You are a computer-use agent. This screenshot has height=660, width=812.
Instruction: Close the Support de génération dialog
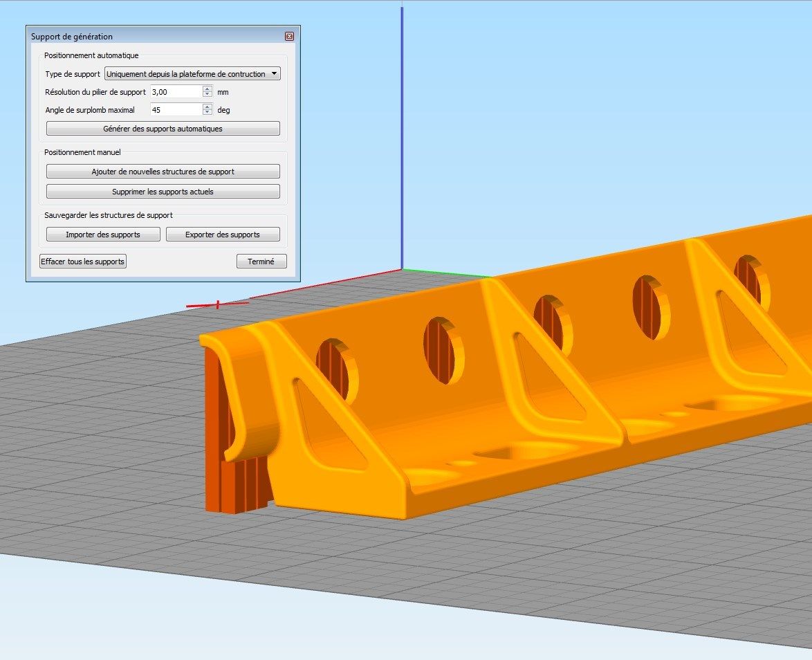[290, 36]
